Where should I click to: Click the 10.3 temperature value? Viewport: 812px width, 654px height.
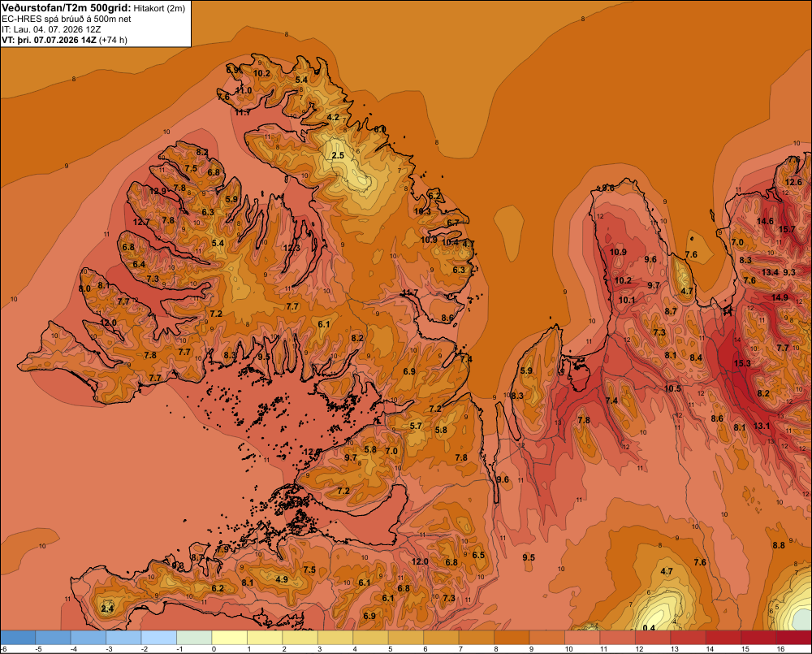pyautogui.click(x=422, y=211)
